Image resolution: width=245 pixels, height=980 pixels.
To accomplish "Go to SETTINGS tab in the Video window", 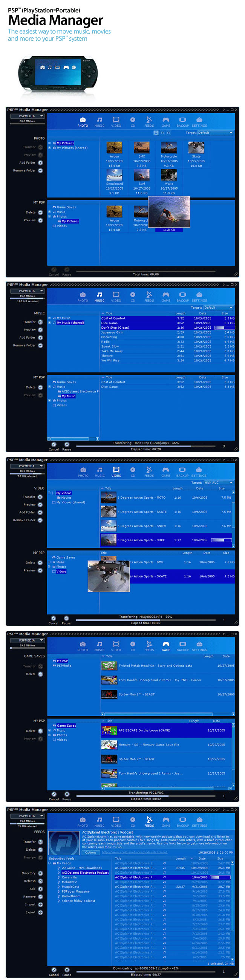I will tap(199, 472).
